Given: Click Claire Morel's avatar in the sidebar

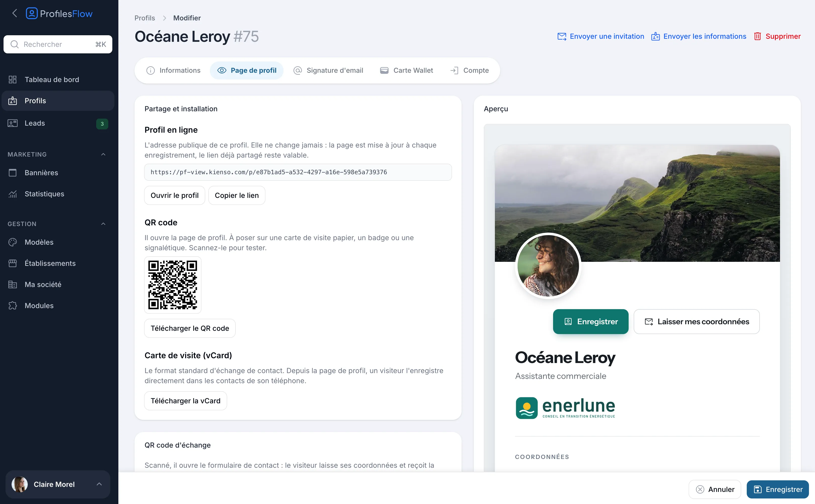Looking at the screenshot, I should click(x=20, y=484).
